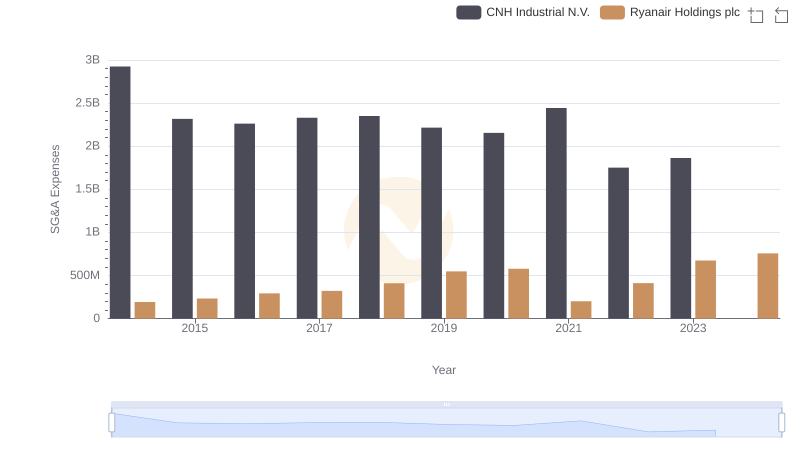The width and height of the screenshot is (800, 461).
Task: Click the SG&A Expenses axis title
Action: [55, 189]
